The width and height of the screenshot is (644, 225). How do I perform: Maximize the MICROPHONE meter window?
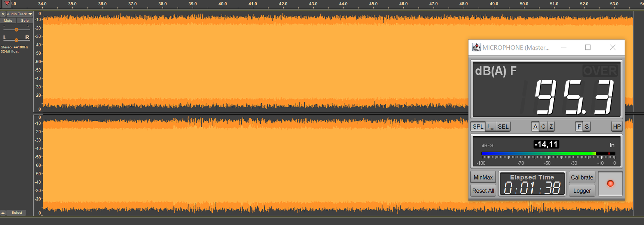point(588,47)
